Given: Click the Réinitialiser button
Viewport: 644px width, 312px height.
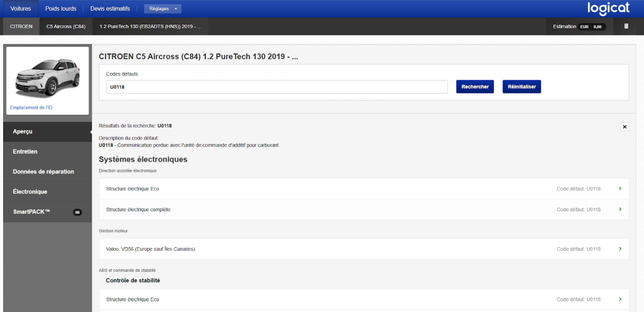Looking at the screenshot, I should (x=521, y=87).
